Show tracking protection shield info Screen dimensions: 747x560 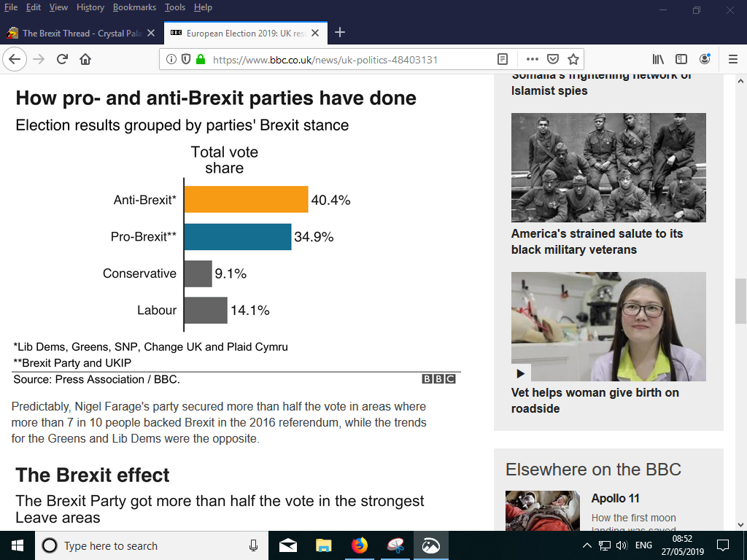186,60
